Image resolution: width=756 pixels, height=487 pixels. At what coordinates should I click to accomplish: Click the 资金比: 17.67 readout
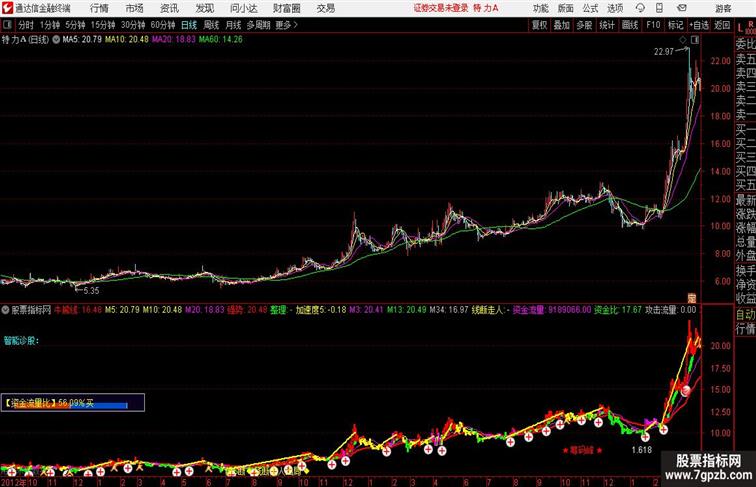[618, 310]
